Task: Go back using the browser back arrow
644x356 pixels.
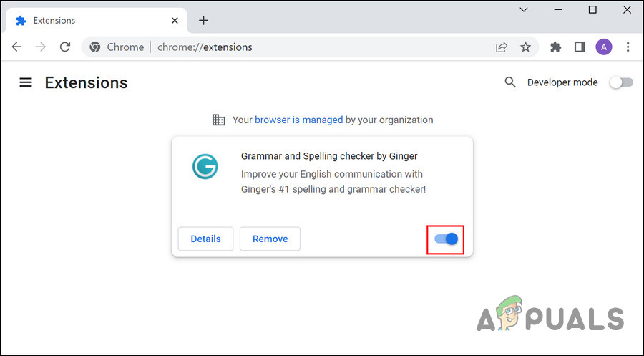Action: (x=17, y=47)
